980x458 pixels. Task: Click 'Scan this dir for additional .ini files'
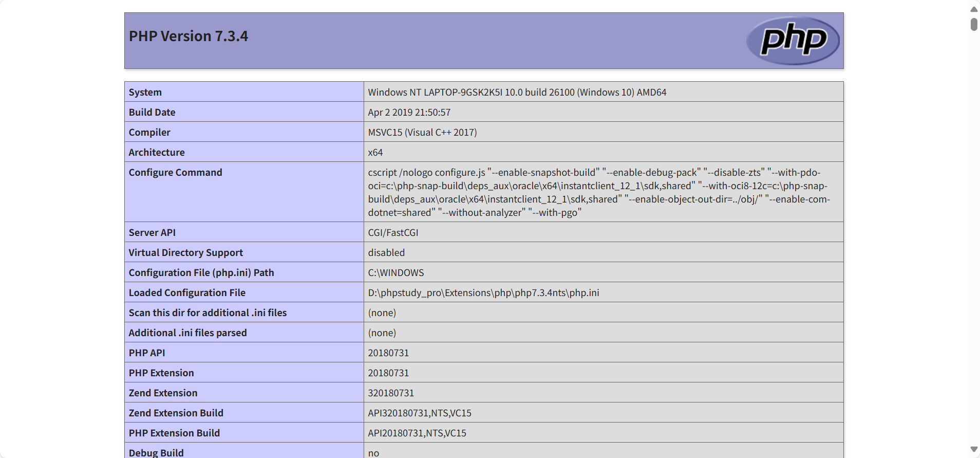[208, 313]
